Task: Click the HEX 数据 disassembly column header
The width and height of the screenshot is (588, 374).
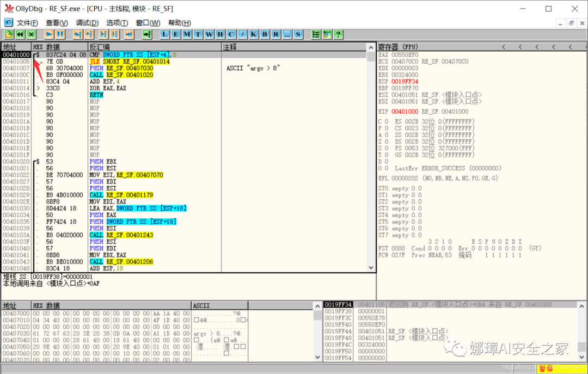Action: 59,47
